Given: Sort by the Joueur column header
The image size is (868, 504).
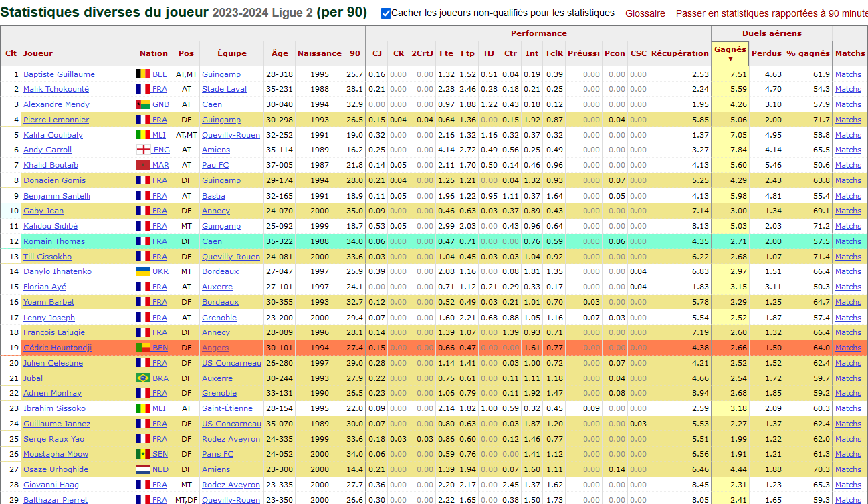Looking at the screenshot, I should pos(38,53).
